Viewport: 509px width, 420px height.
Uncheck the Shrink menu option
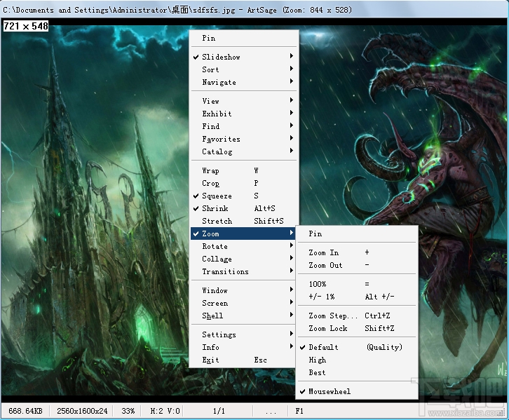pyautogui.click(x=215, y=209)
